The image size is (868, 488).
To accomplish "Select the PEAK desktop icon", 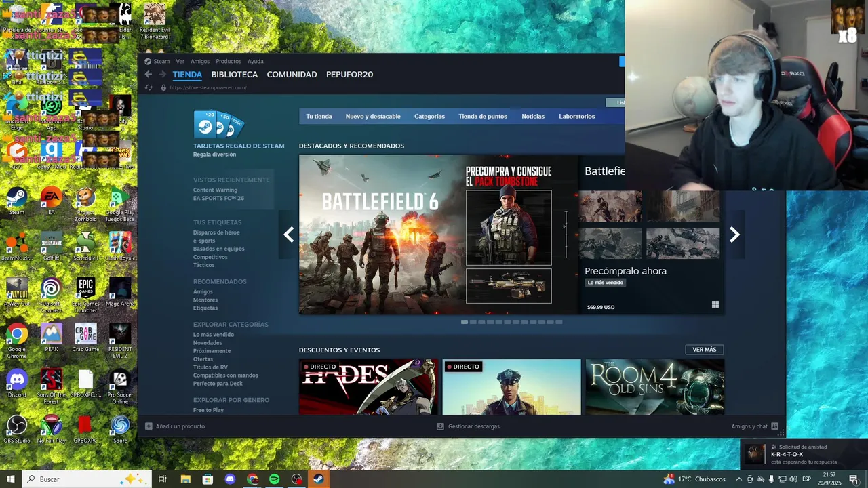I will click(x=51, y=337).
